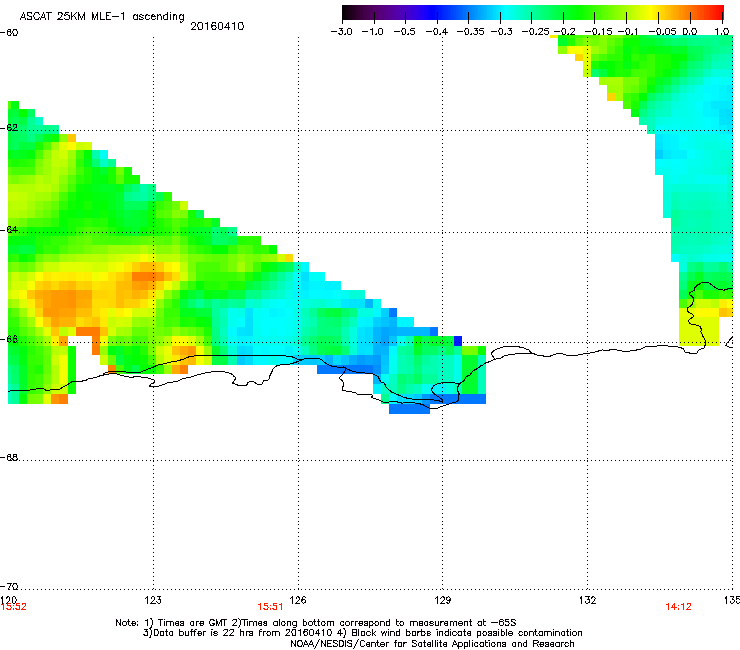Click the -0.1 colorbar label
Viewport: 740px width, 650px height.
(628, 32)
